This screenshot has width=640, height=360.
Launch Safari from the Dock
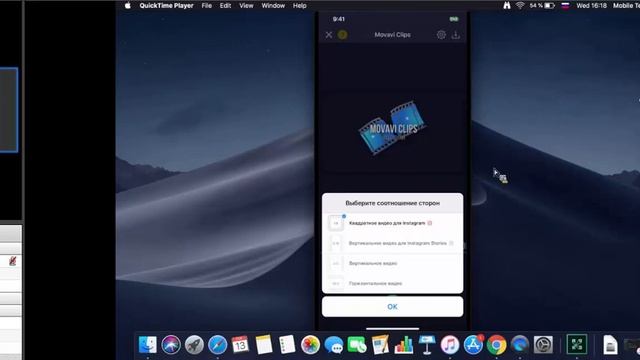click(x=218, y=345)
